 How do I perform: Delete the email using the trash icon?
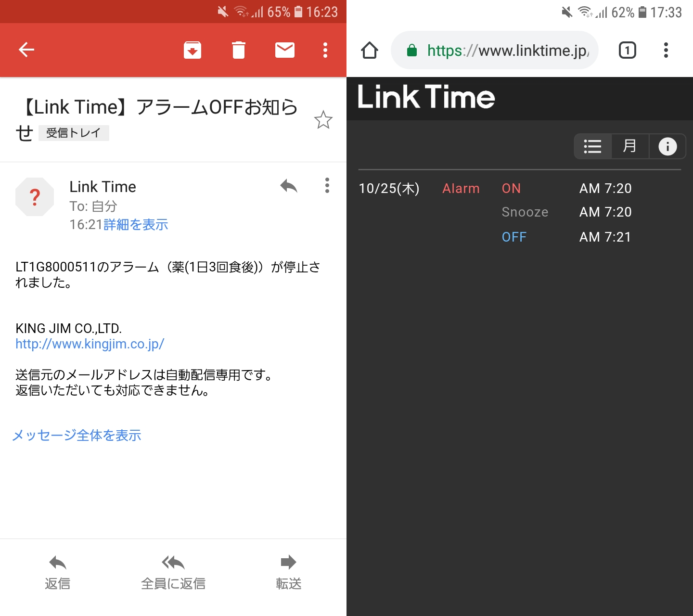[x=238, y=50]
